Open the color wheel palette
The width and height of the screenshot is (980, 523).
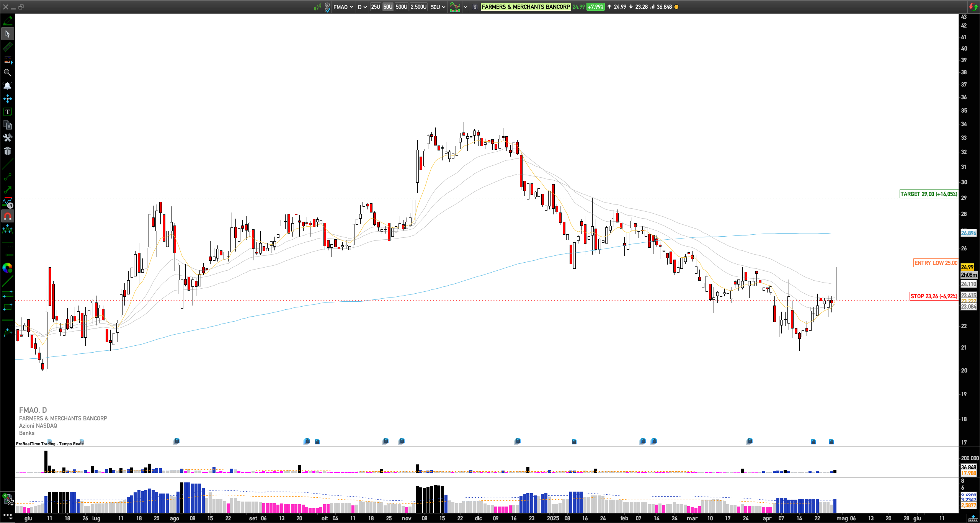[x=7, y=268]
